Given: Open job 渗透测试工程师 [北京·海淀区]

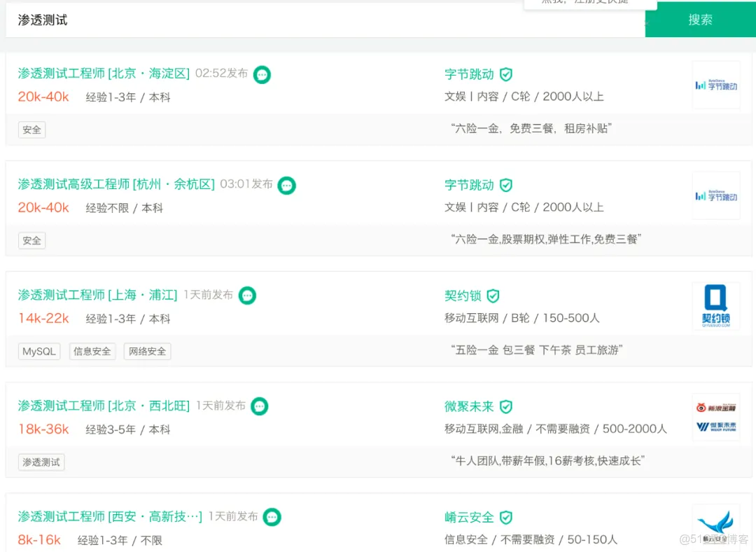Looking at the screenshot, I should pyautogui.click(x=104, y=74).
